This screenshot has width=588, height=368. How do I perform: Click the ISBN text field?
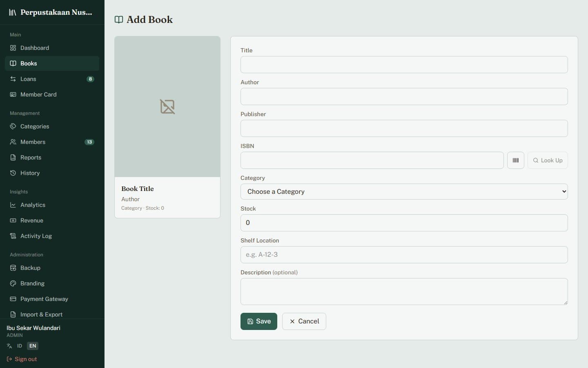click(x=372, y=160)
